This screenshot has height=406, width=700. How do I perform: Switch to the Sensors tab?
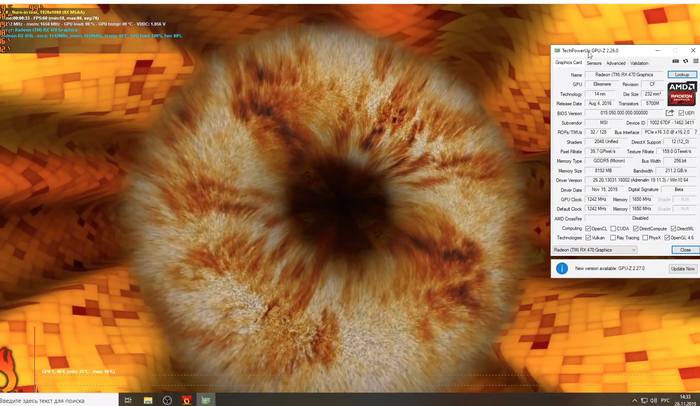(594, 62)
